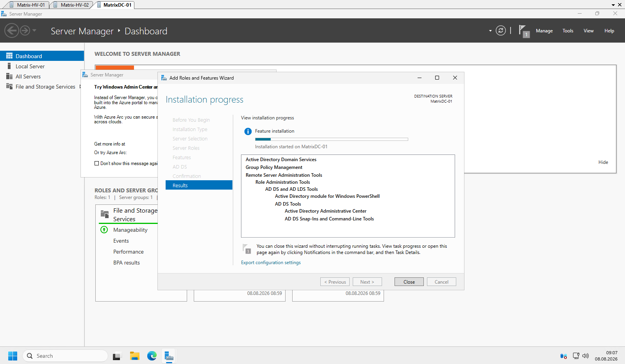The image size is (625, 364).
Task: Select Local Server in the left navigation
Action: tap(42, 66)
